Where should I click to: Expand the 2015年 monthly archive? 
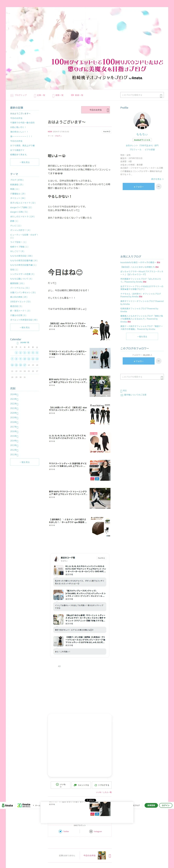pyautogui.click(x=14, y=436)
